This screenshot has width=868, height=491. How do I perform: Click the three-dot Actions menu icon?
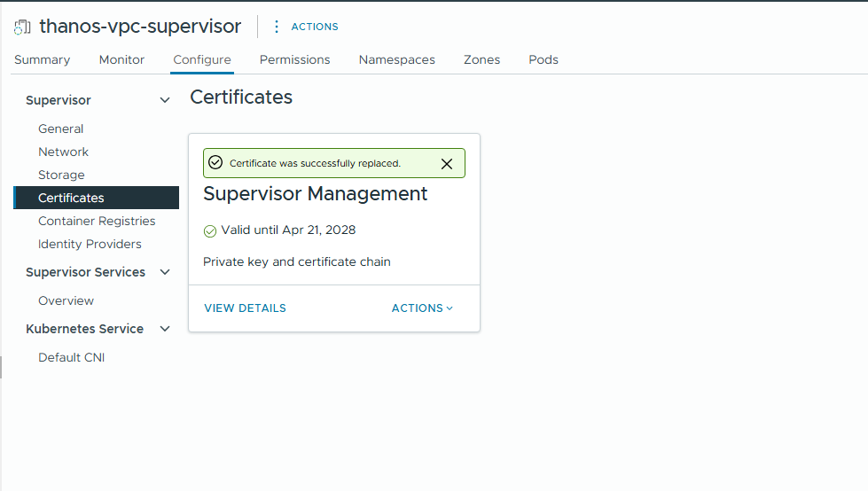coord(277,27)
